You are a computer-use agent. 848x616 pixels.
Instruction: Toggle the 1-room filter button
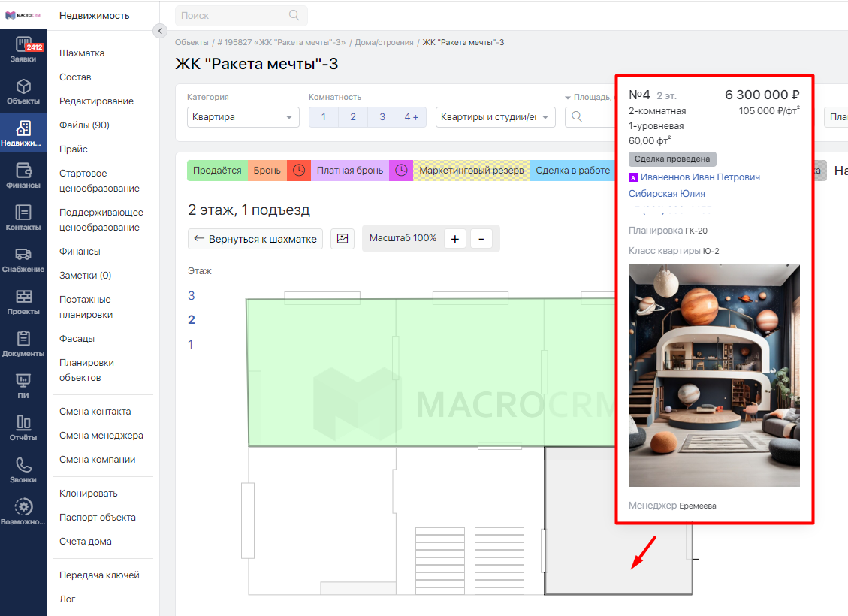pos(324,117)
